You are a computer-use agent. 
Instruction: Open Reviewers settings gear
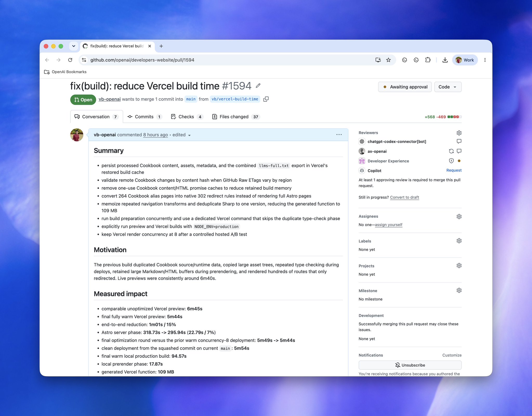[459, 133]
